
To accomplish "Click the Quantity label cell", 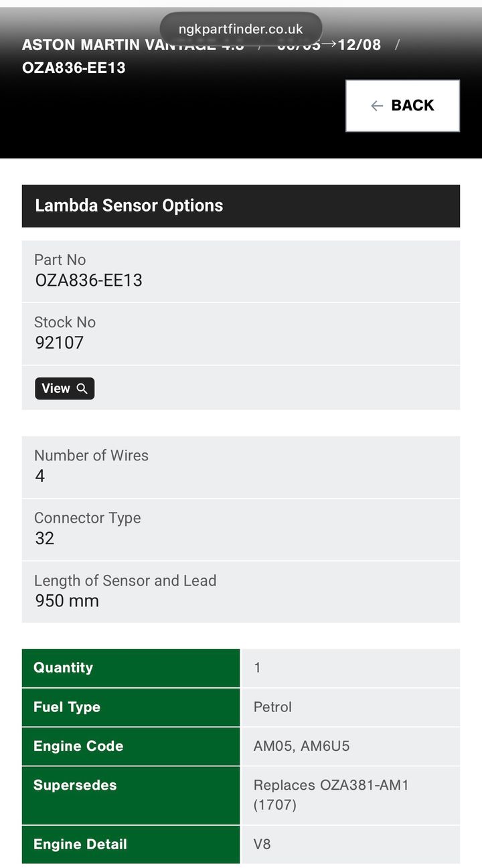I will [131, 668].
